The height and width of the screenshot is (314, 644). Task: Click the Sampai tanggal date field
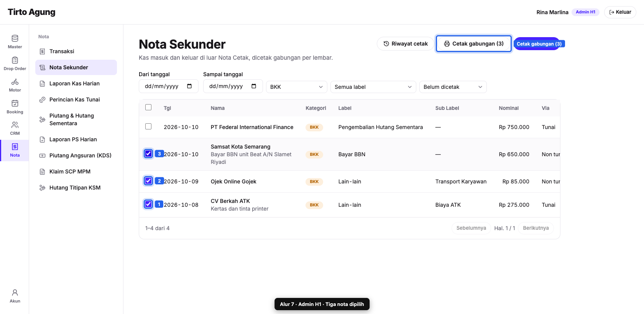[x=233, y=86]
